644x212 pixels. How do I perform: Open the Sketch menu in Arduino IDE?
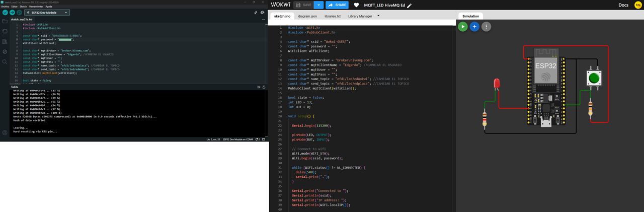[x=23, y=7]
